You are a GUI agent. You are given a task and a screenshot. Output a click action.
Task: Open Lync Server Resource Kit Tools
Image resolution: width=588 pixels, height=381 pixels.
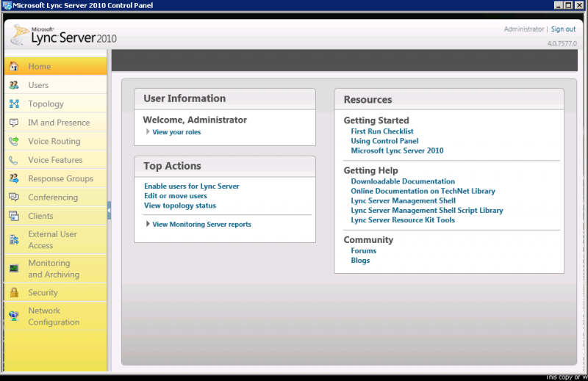(403, 220)
